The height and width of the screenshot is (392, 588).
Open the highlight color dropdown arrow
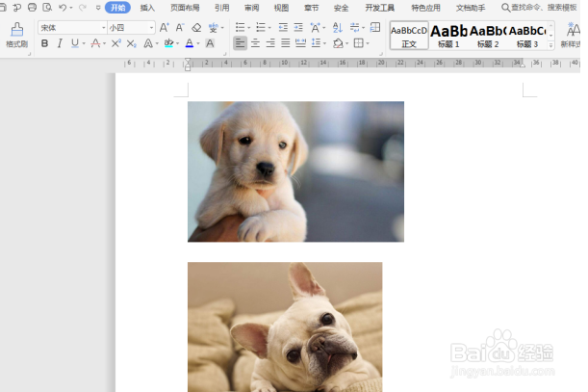(178, 44)
